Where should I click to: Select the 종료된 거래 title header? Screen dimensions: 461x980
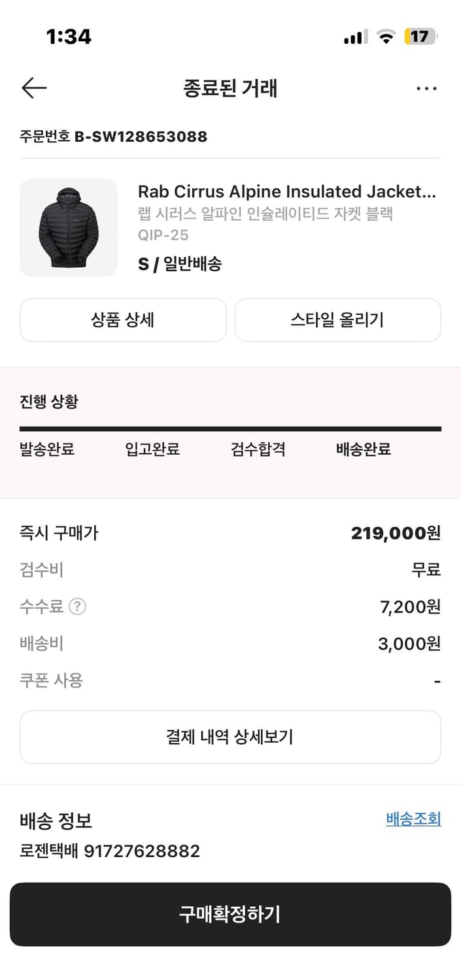(x=230, y=88)
